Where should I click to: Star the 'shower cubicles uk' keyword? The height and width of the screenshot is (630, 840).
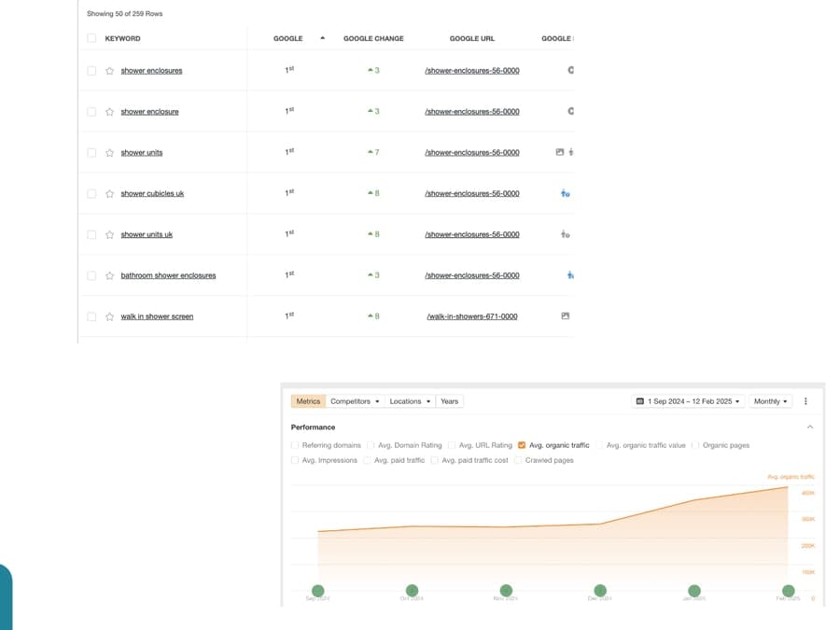tap(110, 194)
